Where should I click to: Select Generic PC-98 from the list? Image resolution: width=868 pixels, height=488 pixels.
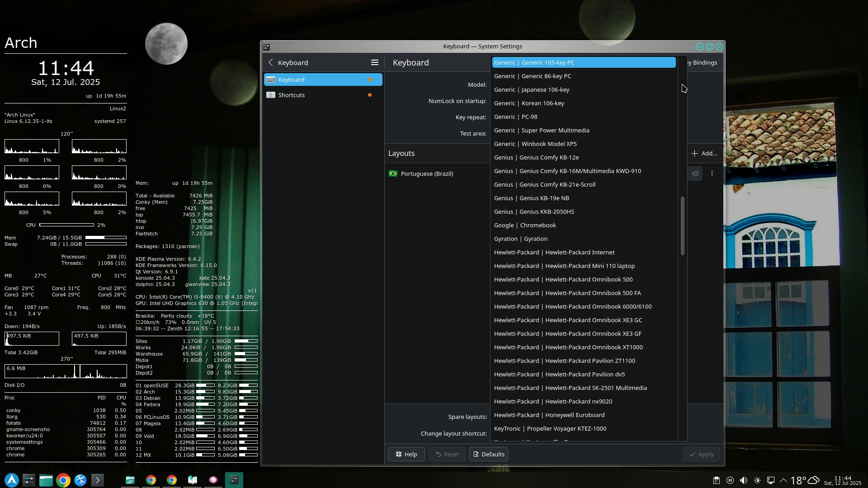click(x=584, y=117)
